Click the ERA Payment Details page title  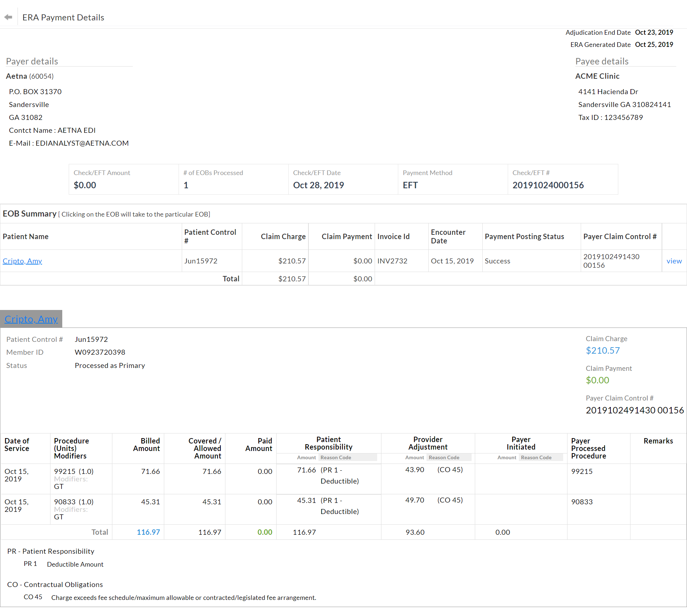(63, 18)
